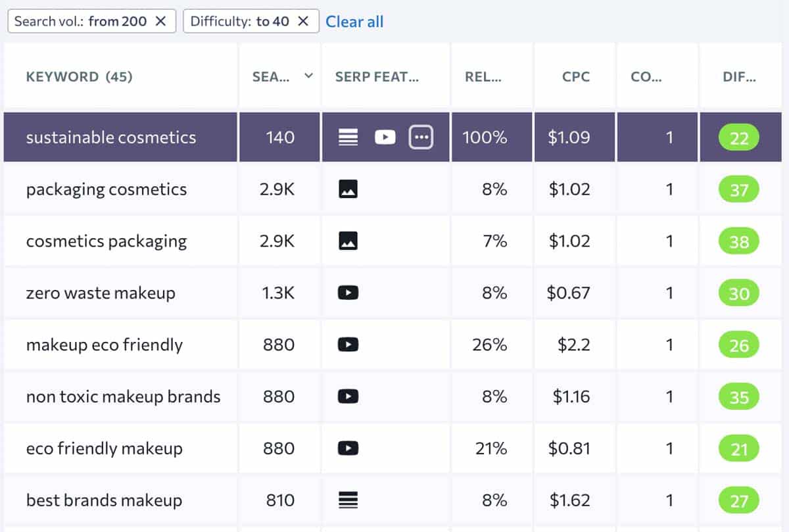Click the difficulty badge 38 for cosmetics packaging
The width and height of the screenshot is (789, 532).
[739, 242]
